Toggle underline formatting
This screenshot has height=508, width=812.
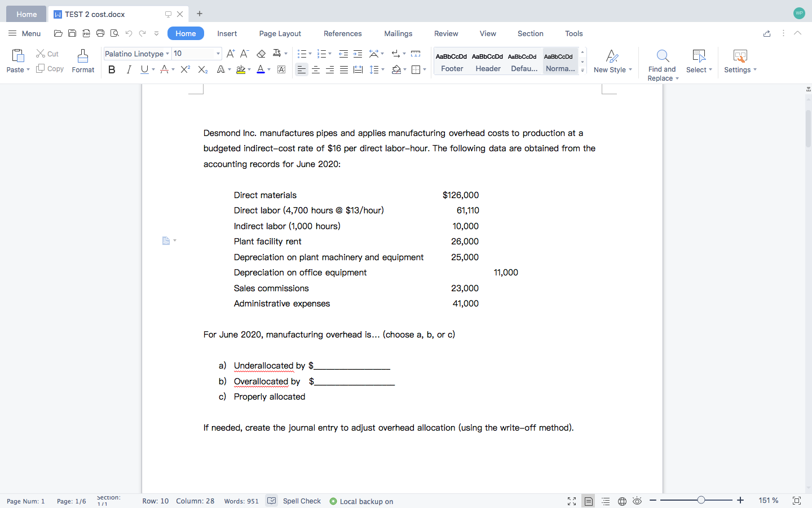[x=144, y=69]
